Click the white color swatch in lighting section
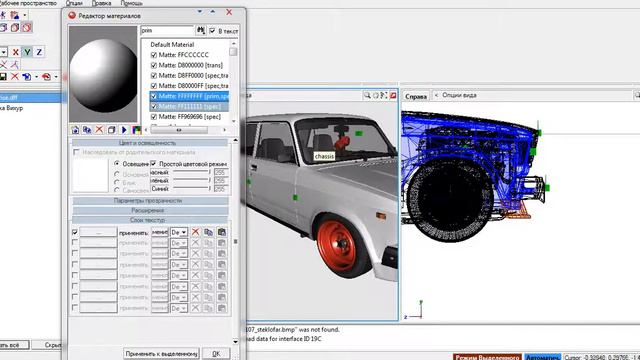The image size is (640, 360). pos(90,176)
